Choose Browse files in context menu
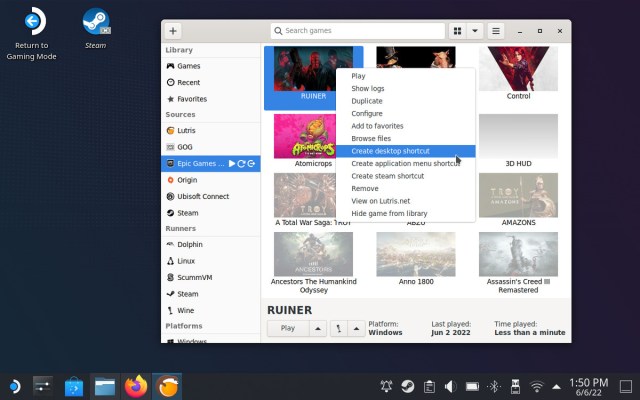 [x=405, y=138]
